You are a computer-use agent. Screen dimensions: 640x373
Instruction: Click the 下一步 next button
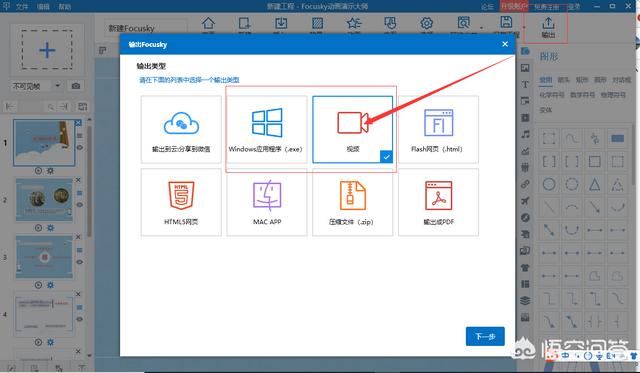coord(485,336)
